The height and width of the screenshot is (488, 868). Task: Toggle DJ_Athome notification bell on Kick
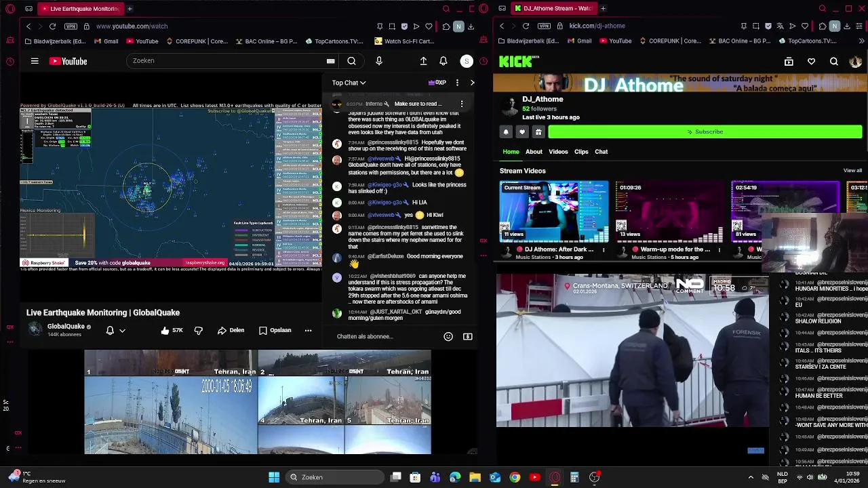pos(506,132)
